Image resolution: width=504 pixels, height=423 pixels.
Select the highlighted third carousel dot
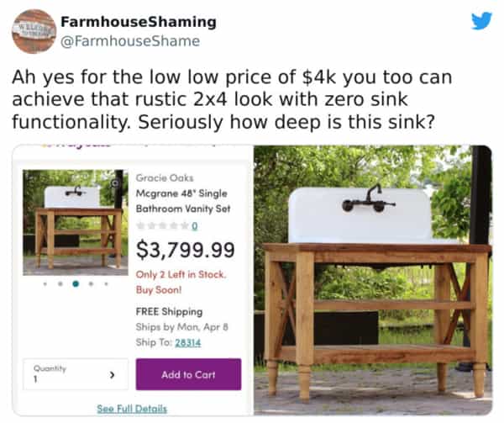pos(76,283)
